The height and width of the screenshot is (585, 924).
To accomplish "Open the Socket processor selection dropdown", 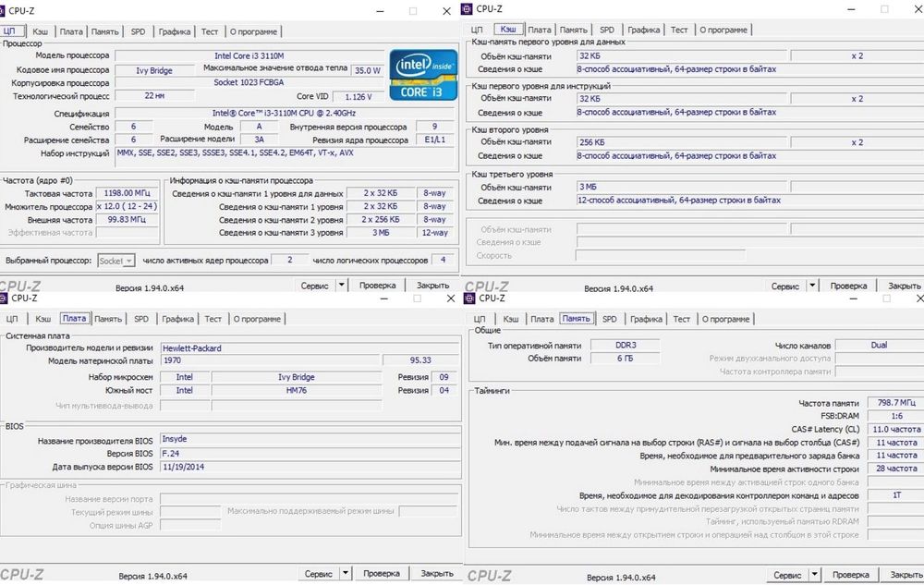I will coord(116,261).
